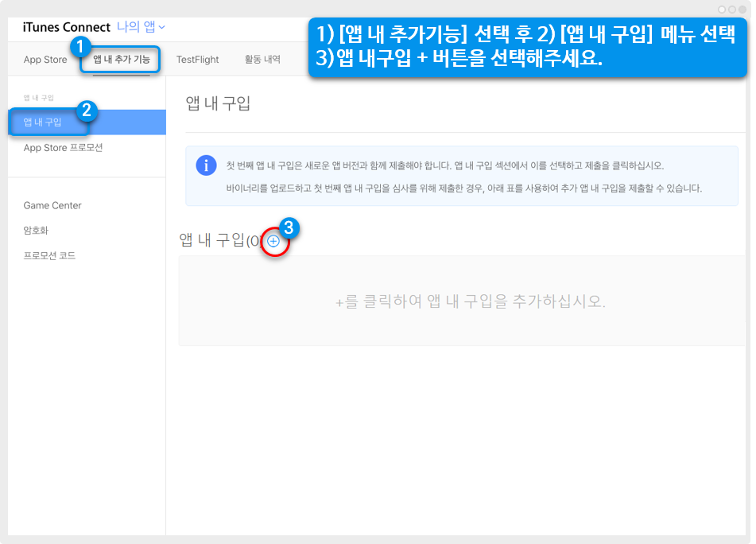756x544 pixels.
Task: Open Game Center in the sidebar
Action: [52, 205]
